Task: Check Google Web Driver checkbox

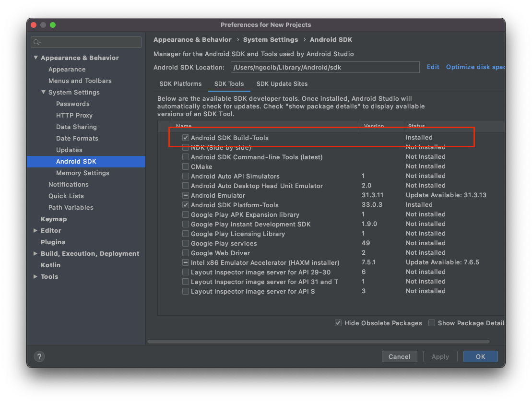Action: (x=186, y=253)
